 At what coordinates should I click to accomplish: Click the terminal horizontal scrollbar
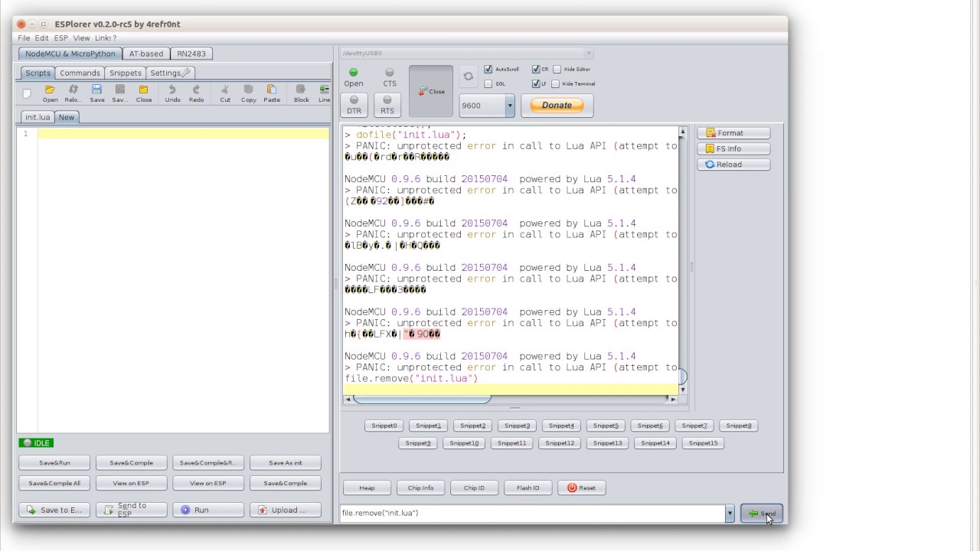pos(422,399)
